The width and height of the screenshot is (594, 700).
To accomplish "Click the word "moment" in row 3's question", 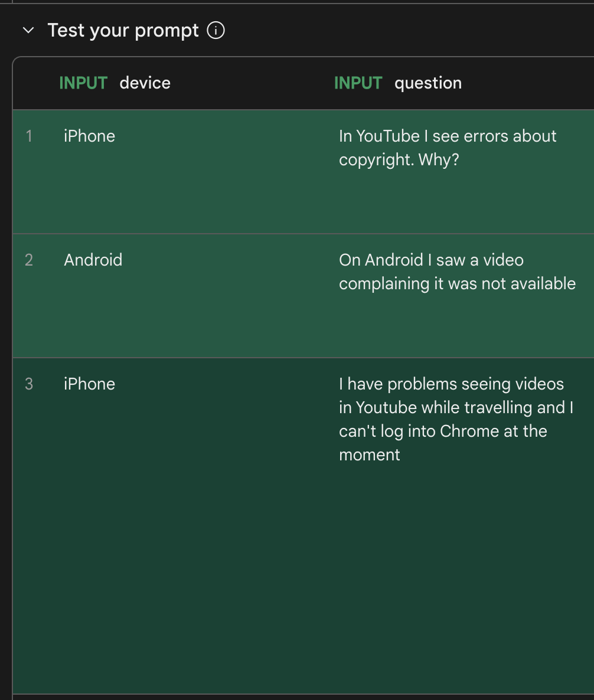I will [x=370, y=455].
